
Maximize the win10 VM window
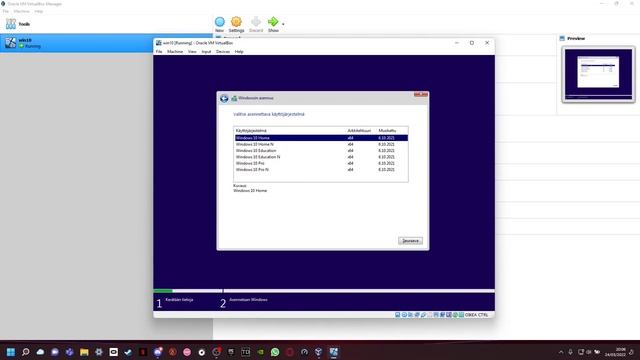click(x=472, y=43)
